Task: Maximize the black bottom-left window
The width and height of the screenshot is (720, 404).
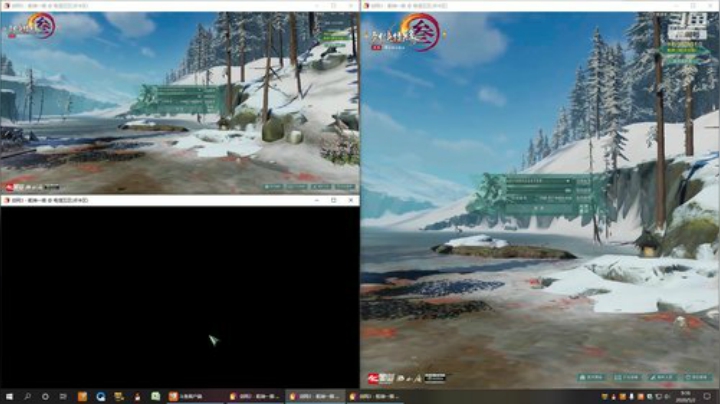Action: [x=334, y=201]
